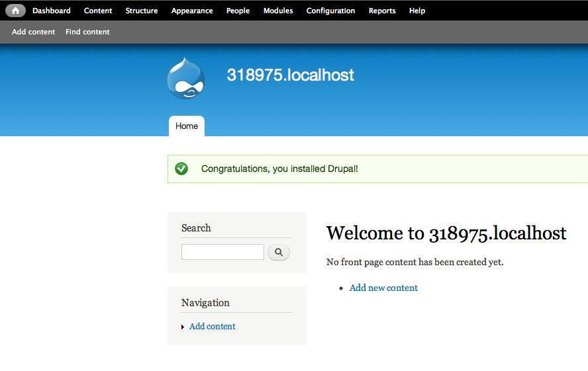The image size is (588, 371).
Task: Click the Add new content link
Action: (383, 288)
